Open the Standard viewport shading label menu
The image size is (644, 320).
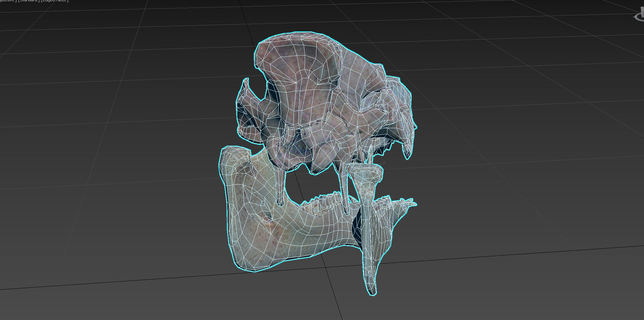click(29, 1)
